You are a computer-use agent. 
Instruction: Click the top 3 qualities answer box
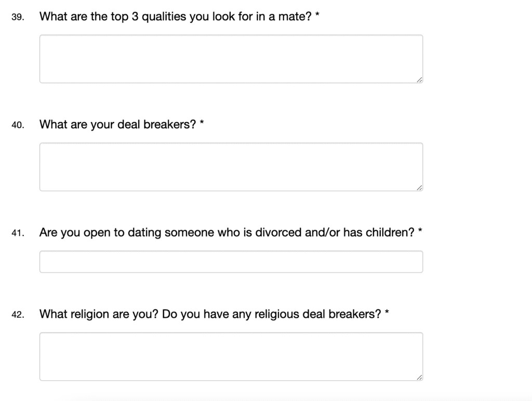tap(231, 59)
